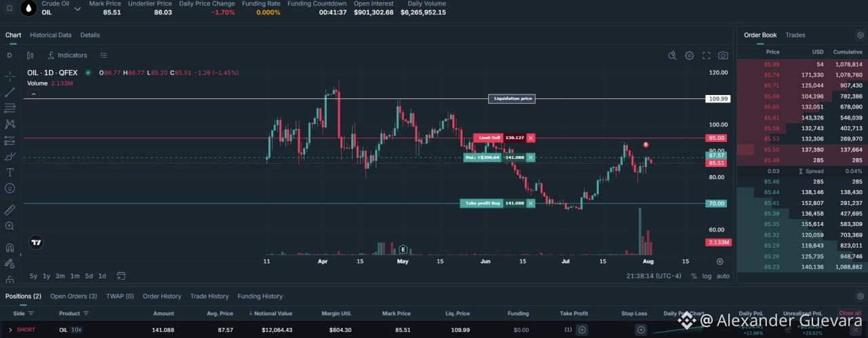Open the Indicators menu
The width and height of the screenshot is (868, 338).
pyautogui.click(x=67, y=55)
